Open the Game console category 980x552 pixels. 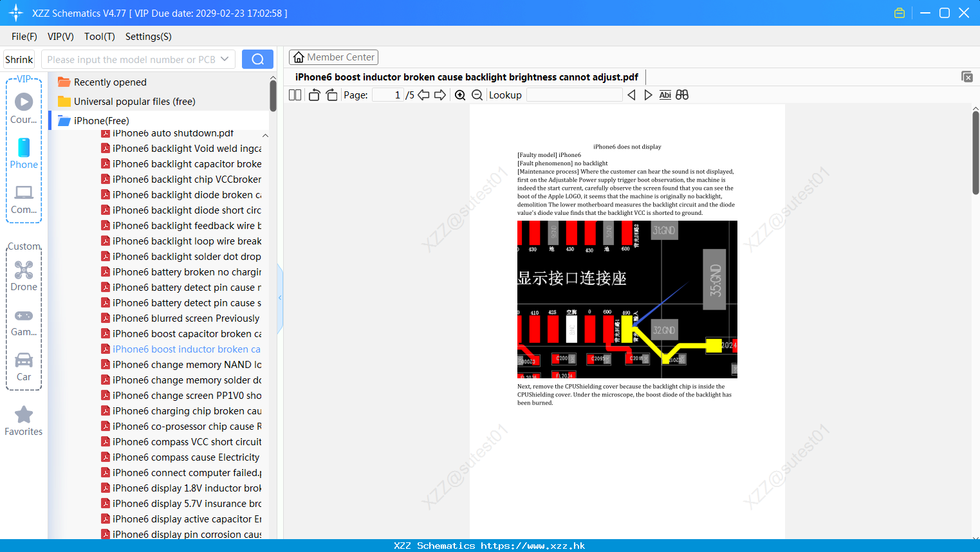pyautogui.click(x=24, y=322)
